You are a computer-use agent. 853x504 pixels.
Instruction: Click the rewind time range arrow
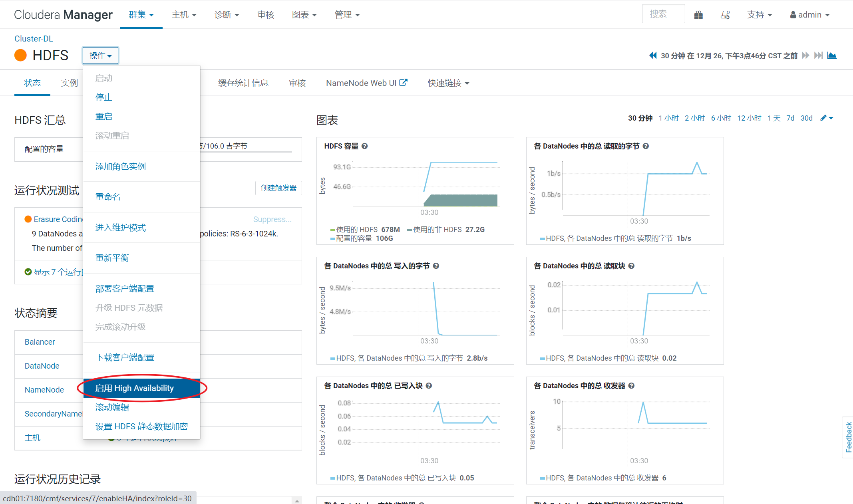pyautogui.click(x=653, y=56)
